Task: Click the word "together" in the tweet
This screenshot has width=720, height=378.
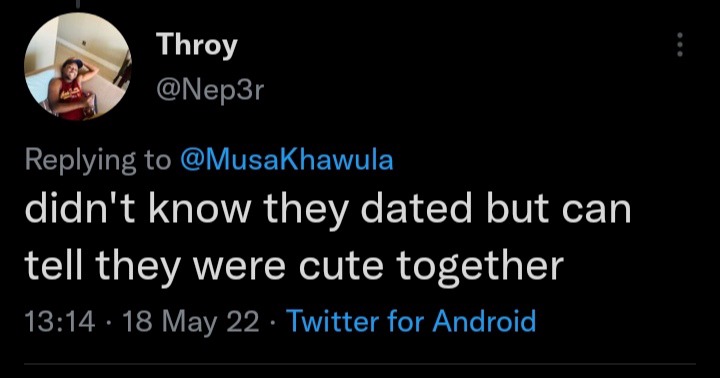Action: pos(480,267)
